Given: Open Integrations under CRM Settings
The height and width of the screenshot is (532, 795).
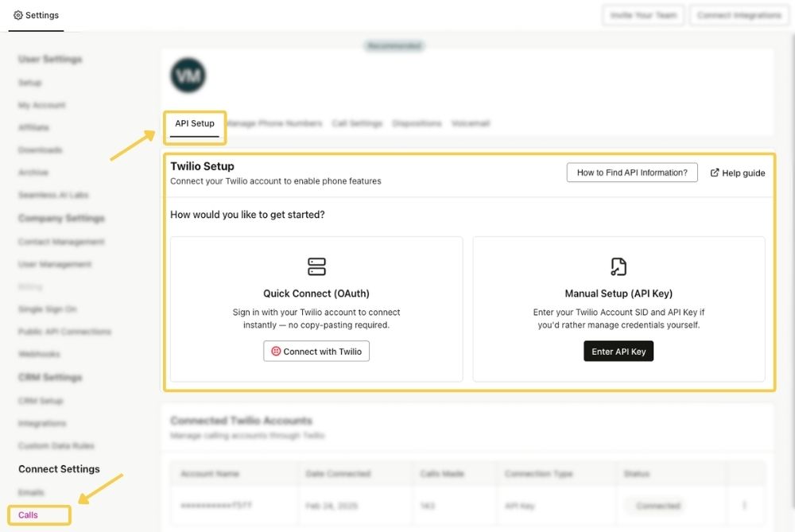Looking at the screenshot, I should [x=42, y=423].
